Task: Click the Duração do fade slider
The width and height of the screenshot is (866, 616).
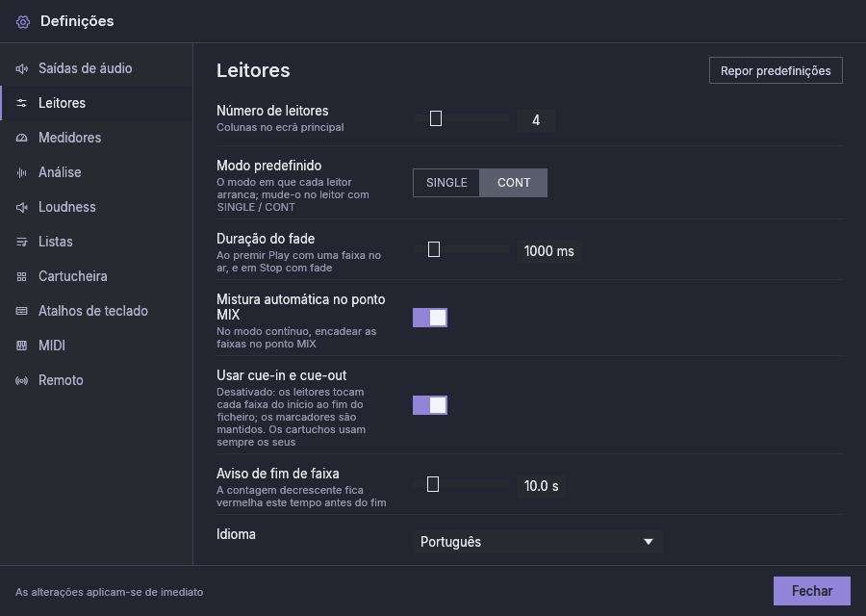Action: coord(461,249)
